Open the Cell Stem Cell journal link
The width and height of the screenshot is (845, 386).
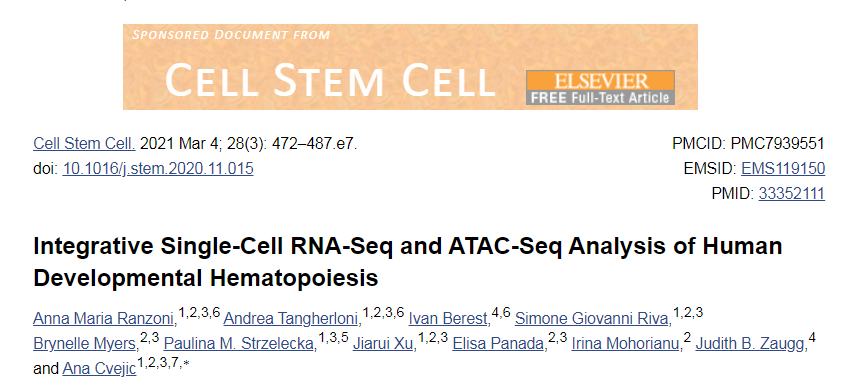[x=84, y=144]
